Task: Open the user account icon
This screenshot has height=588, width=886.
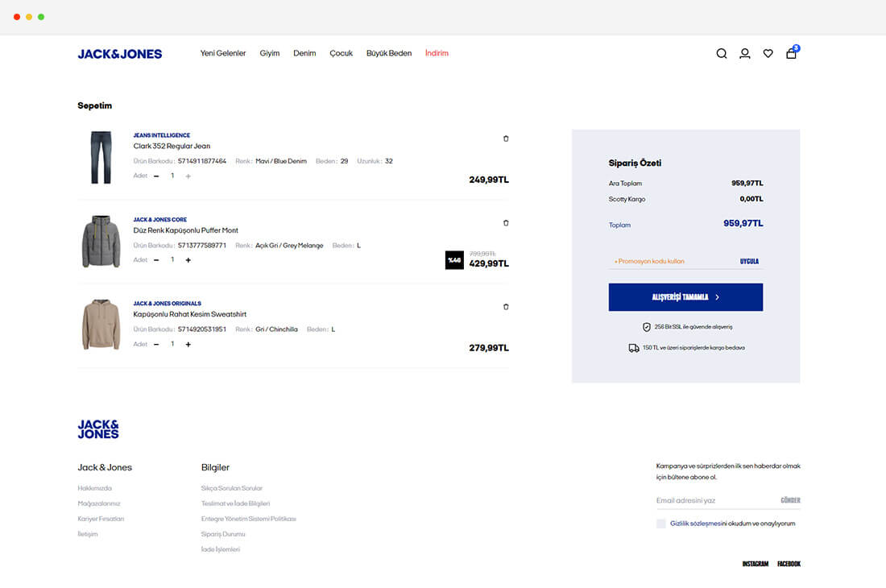Action: [745, 54]
